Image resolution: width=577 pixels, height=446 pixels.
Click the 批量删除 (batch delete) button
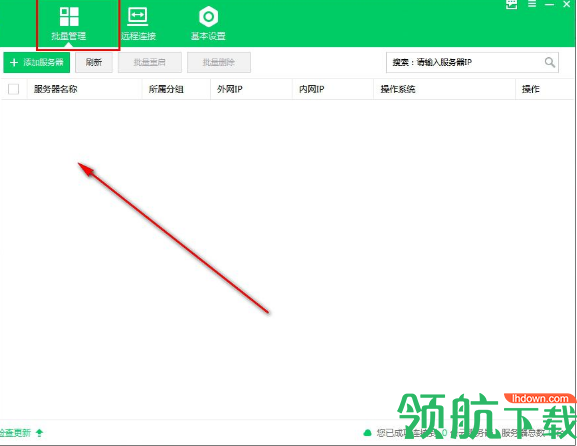[219, 62]
